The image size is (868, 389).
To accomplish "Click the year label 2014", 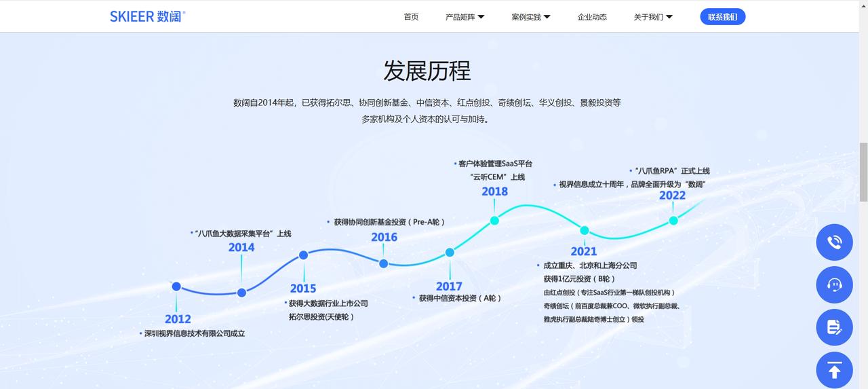I will [x=241, y=247].
